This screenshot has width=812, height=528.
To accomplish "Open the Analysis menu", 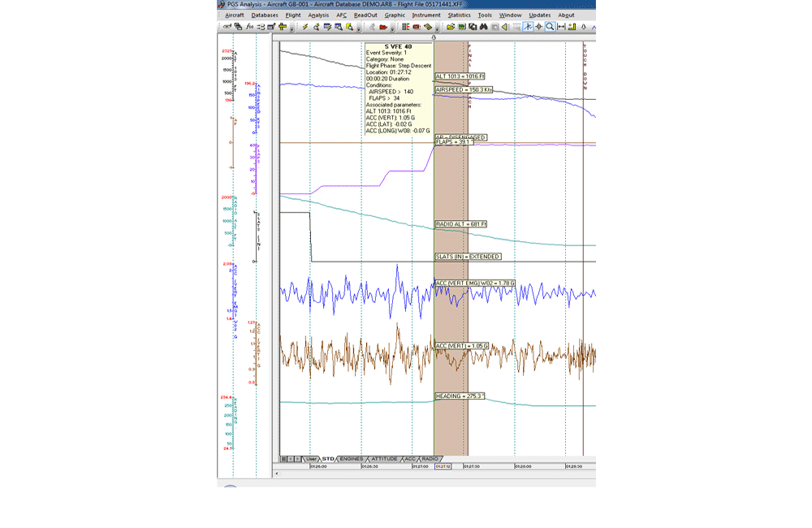I will 318,15.
